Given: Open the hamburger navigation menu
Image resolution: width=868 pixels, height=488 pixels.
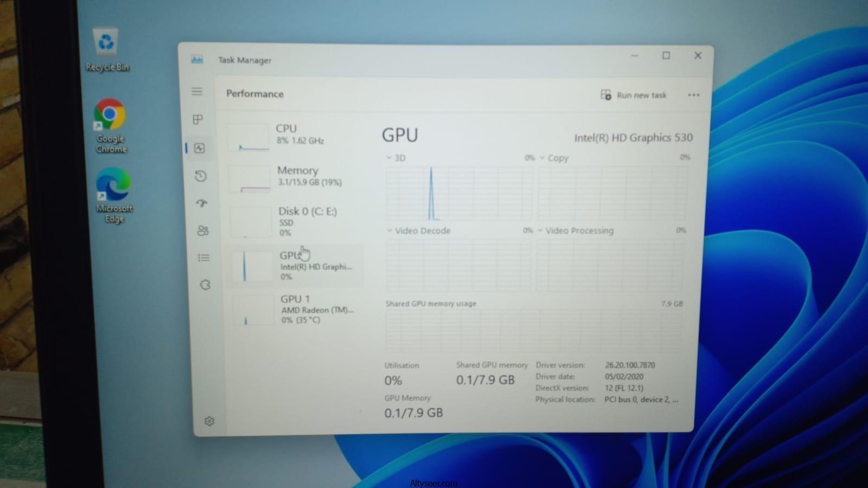Looking at the screenshot, I should click(x=197, y=92).
